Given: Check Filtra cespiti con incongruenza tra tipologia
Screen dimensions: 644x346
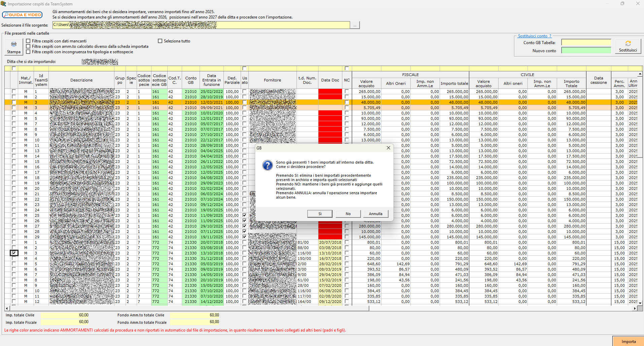Looking at the screenshot, I should pyautogui.click(x=28, y=52).
